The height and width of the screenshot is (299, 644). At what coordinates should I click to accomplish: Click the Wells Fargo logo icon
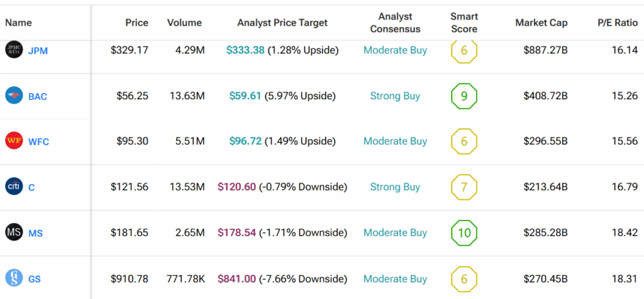pyautogui.click(x=14, y=141)
